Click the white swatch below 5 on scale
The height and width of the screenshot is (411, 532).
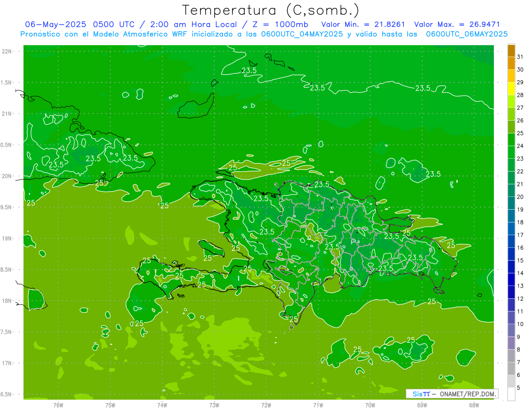[x=511, y=394]
